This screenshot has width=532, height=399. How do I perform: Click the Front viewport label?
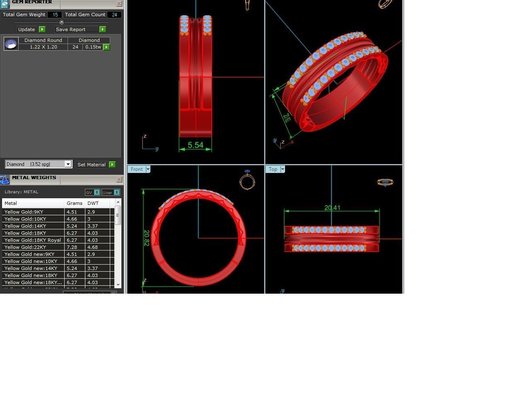[x=136, y=169]
